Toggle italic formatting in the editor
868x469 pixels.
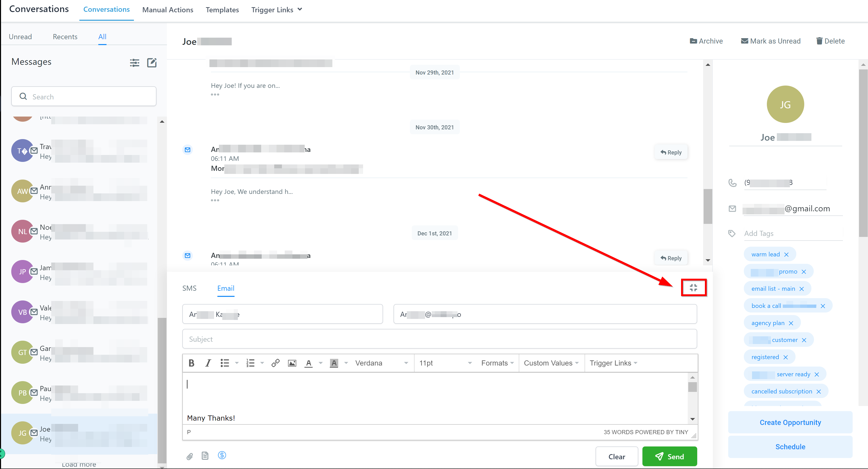click(208, 363)
